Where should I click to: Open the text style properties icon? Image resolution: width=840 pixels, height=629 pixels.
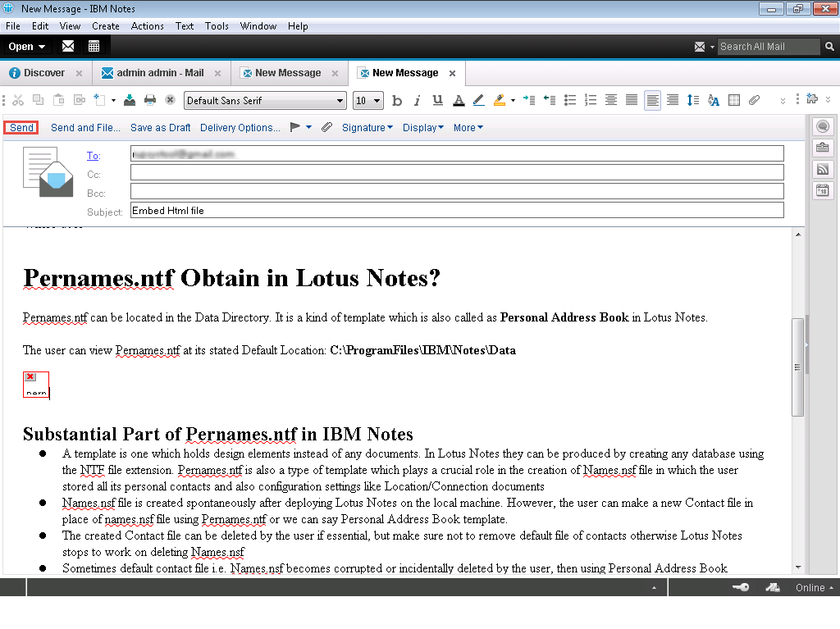pyautogui.click(x=714, y=100)
